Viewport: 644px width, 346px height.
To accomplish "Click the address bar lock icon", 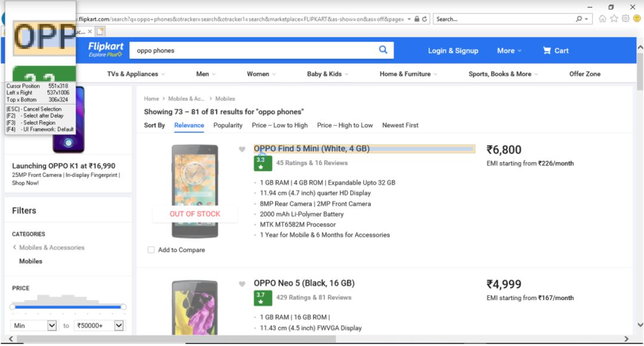I will 417,19.
